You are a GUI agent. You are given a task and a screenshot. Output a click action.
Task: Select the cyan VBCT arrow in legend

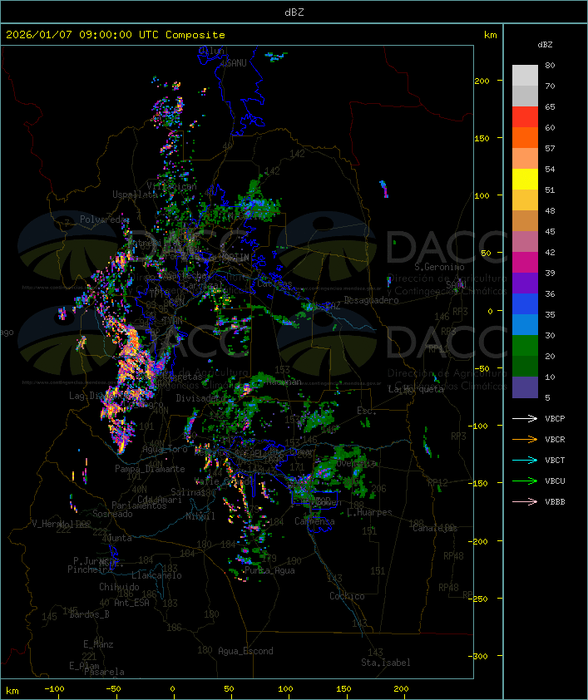[525, 460]
